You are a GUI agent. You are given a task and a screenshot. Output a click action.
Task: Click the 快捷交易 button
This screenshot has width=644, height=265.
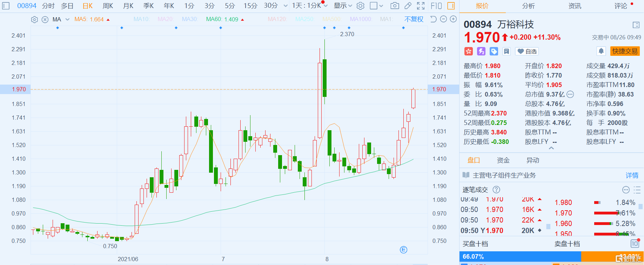tap(625, 51)
